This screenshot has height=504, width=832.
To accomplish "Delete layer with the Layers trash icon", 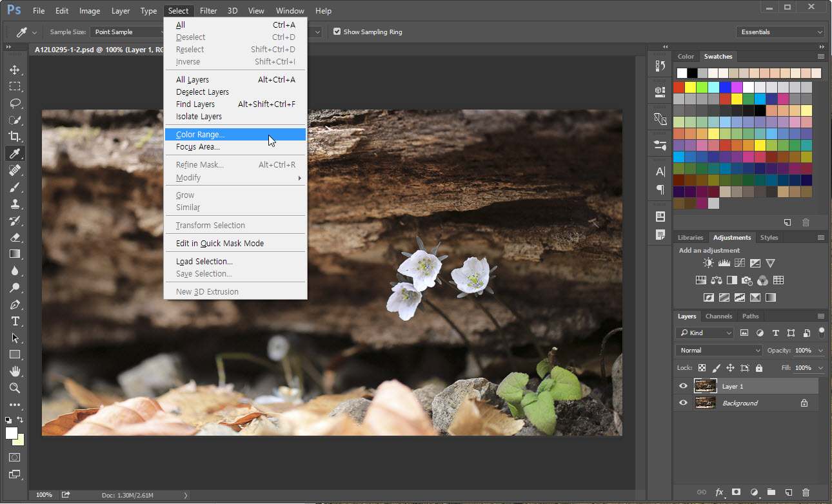I will [x=806, y=492].
